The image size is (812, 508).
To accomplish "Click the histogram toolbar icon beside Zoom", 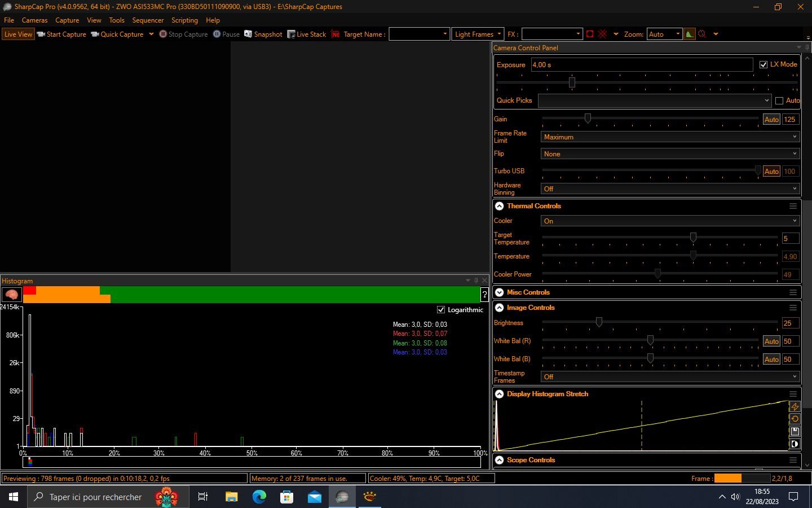I will 689,34.
